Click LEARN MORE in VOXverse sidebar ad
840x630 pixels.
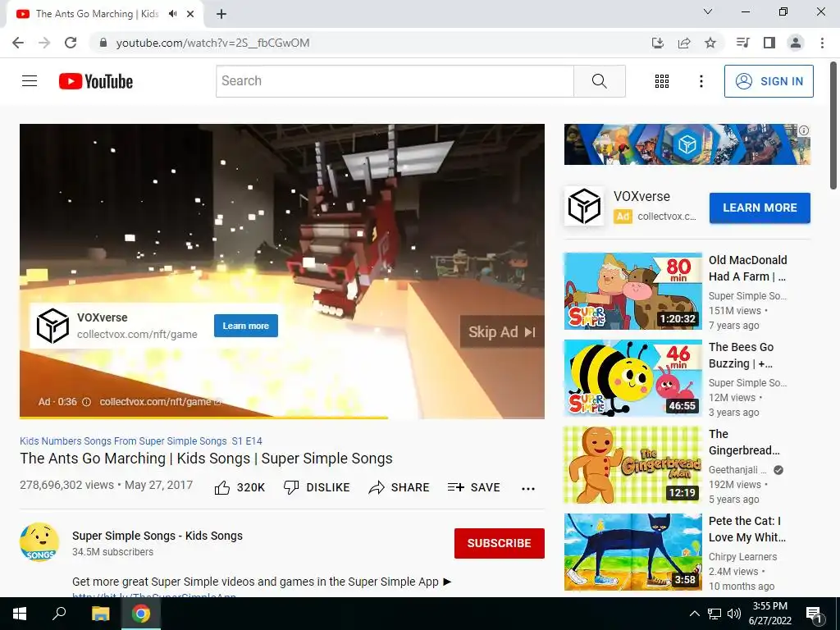[x=760, y=208]
